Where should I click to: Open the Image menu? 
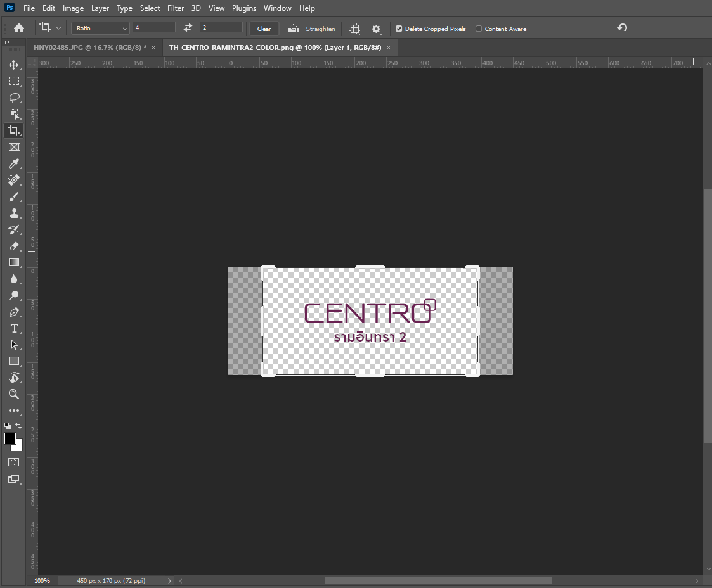(73, 8)
